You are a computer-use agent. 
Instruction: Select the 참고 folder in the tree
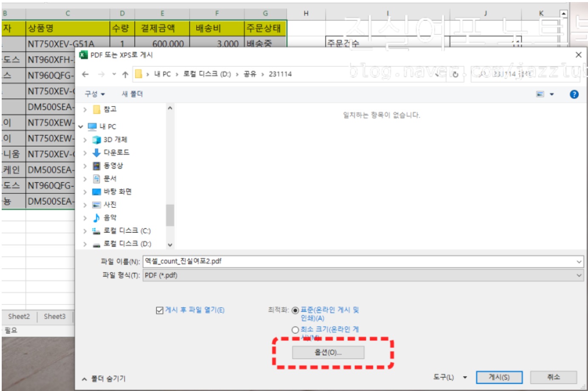click(110, 109)
